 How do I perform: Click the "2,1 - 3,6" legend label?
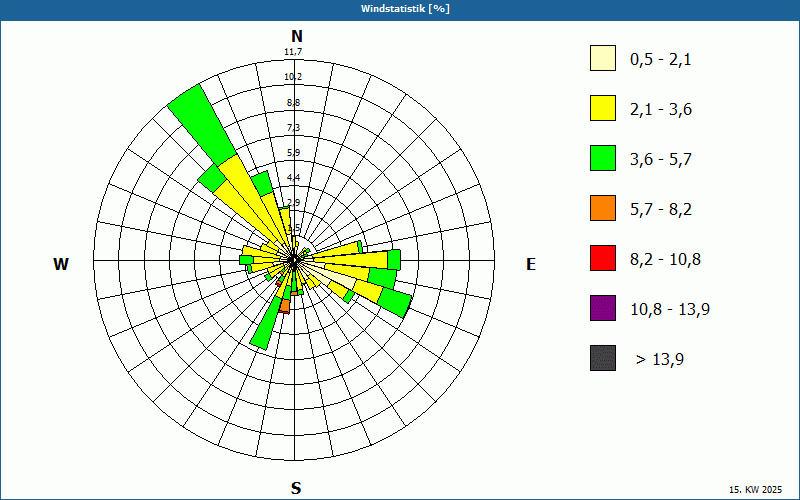pos(661,110)
